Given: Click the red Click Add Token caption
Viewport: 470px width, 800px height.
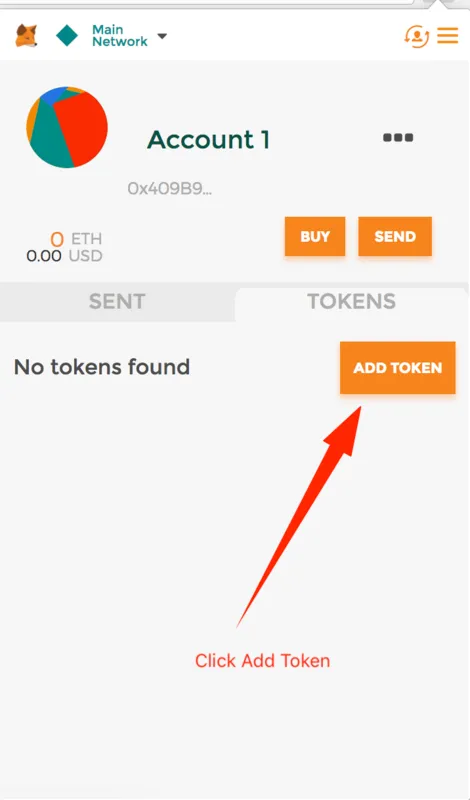Looking at the screenshot, I should point(262,661).
